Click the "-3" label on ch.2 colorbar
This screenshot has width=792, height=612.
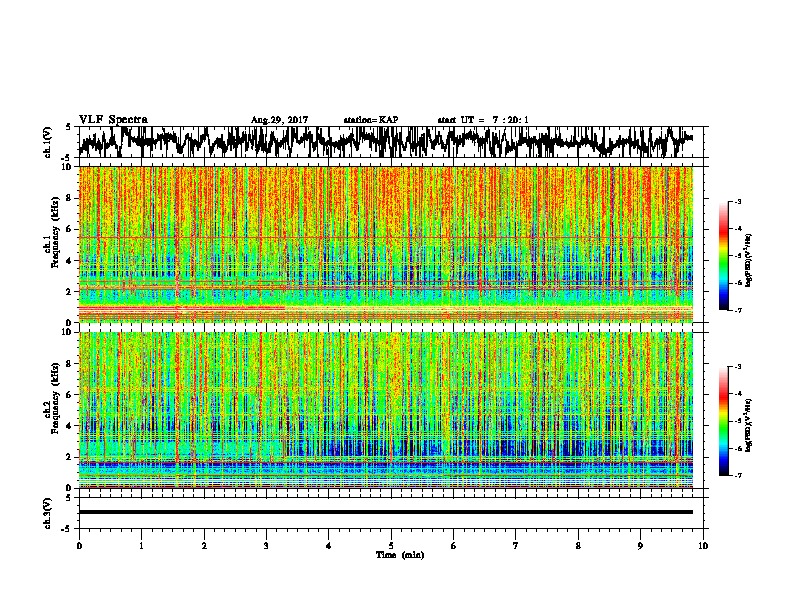738,367
